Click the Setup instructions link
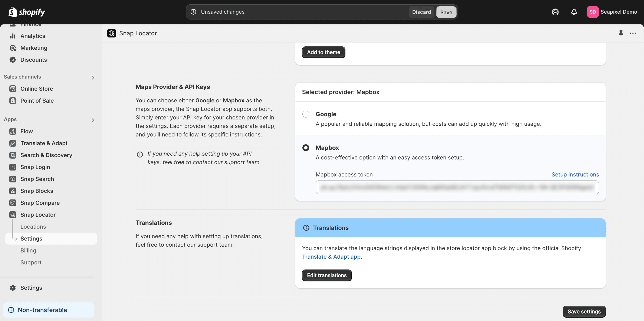Viewport: 644px width, 321px height. [x=575, y=175]
